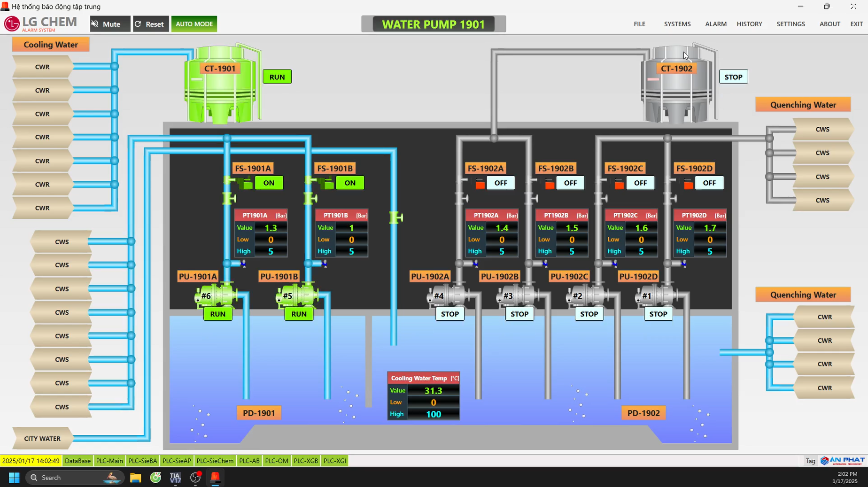868x487 pixels.
Task: Click the gray pump #1 PU-1902D icon
Action: pyautogui.click(x=656, y=296)
